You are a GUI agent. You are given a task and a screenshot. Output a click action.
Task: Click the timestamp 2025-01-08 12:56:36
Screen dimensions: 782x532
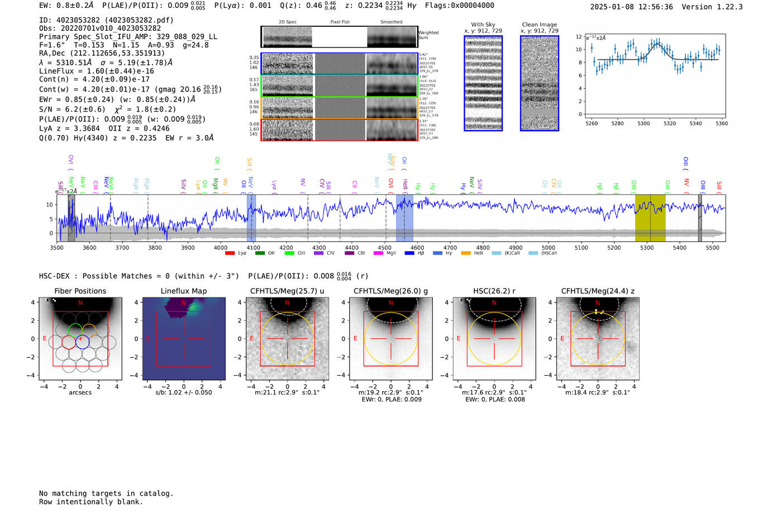point(632,7)
